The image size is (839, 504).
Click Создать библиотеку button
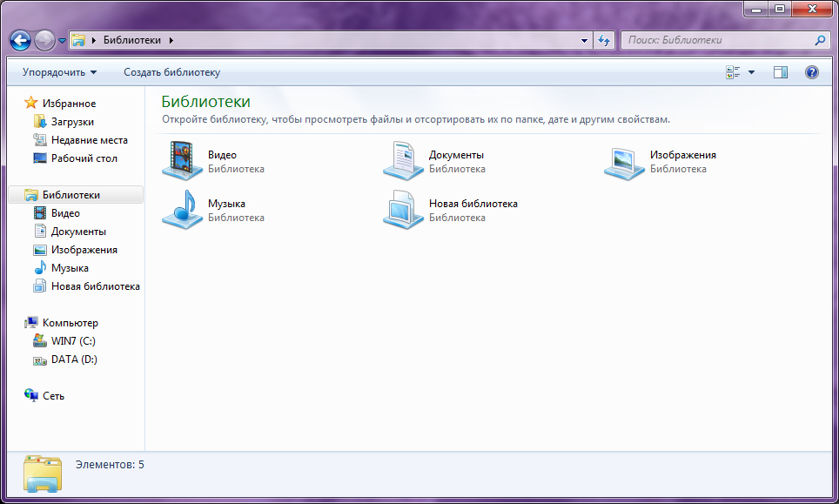171,72
